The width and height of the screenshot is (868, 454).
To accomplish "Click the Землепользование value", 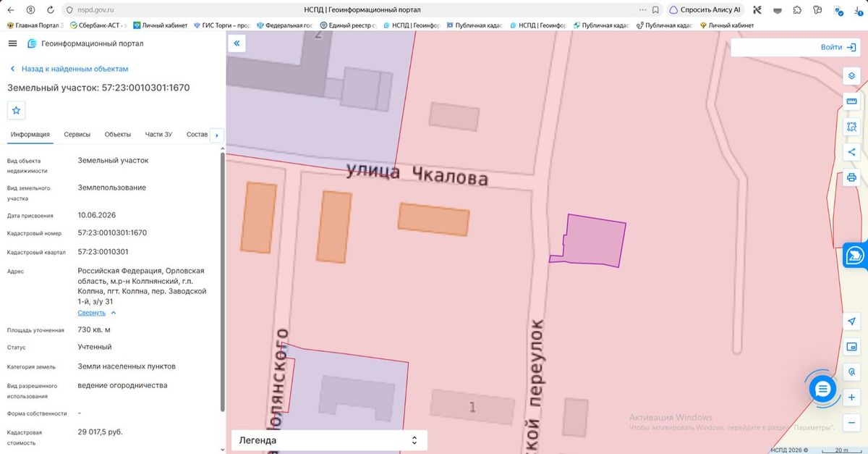I will (112, 188).
